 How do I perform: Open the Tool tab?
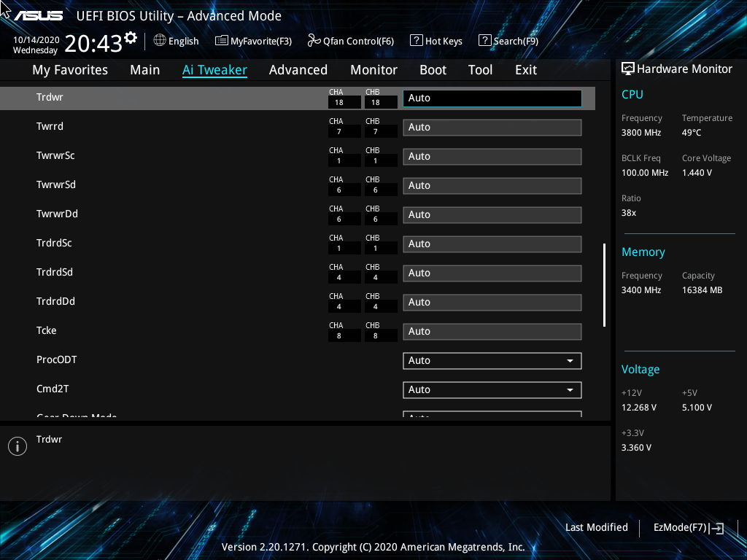click(x=480, y=70)
